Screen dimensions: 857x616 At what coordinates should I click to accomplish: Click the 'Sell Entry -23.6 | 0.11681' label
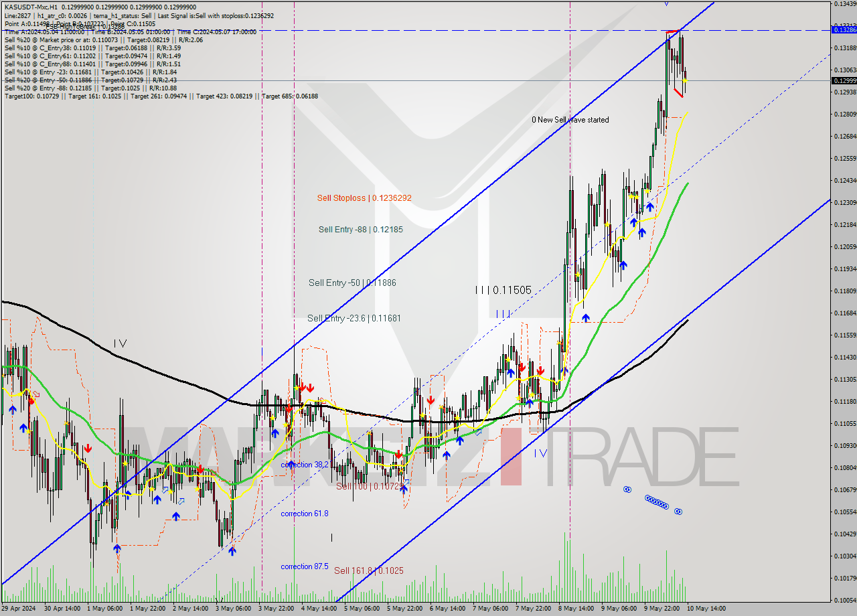coord(354,319)
